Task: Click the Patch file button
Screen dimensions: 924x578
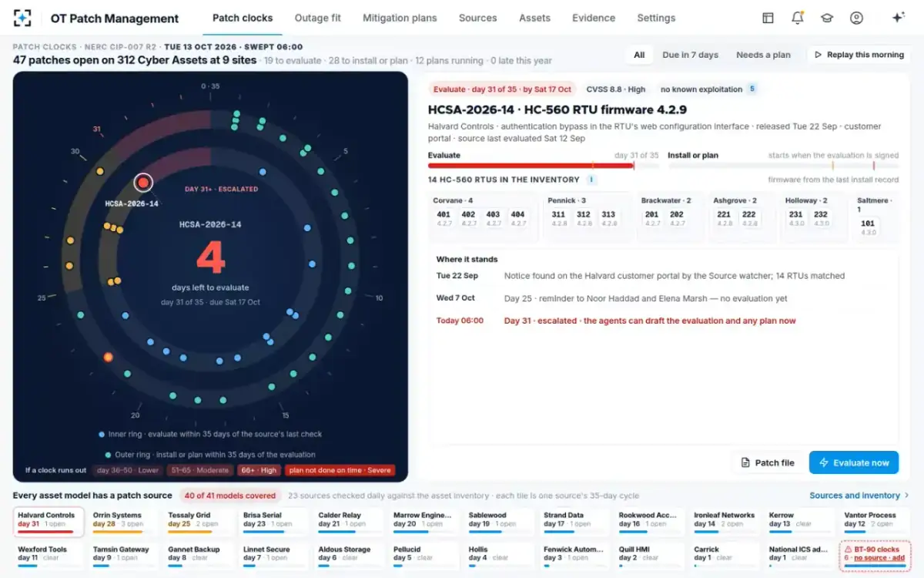Action: 767,462
